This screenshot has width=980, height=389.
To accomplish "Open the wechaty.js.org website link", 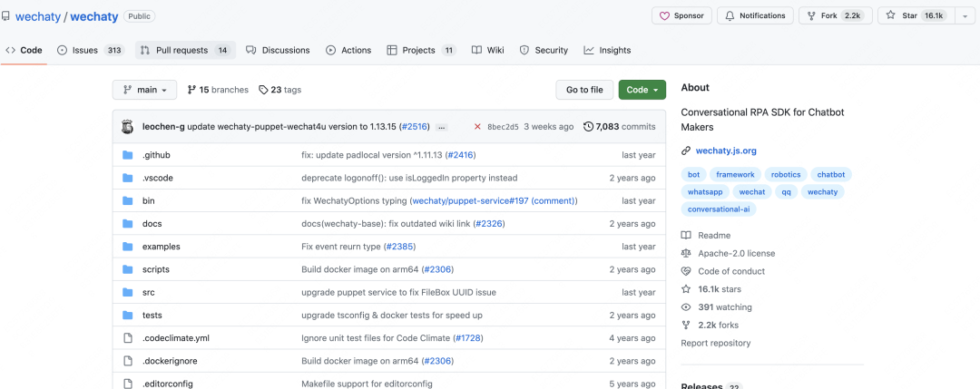I will pyautogui.click(x=726, y=151).
